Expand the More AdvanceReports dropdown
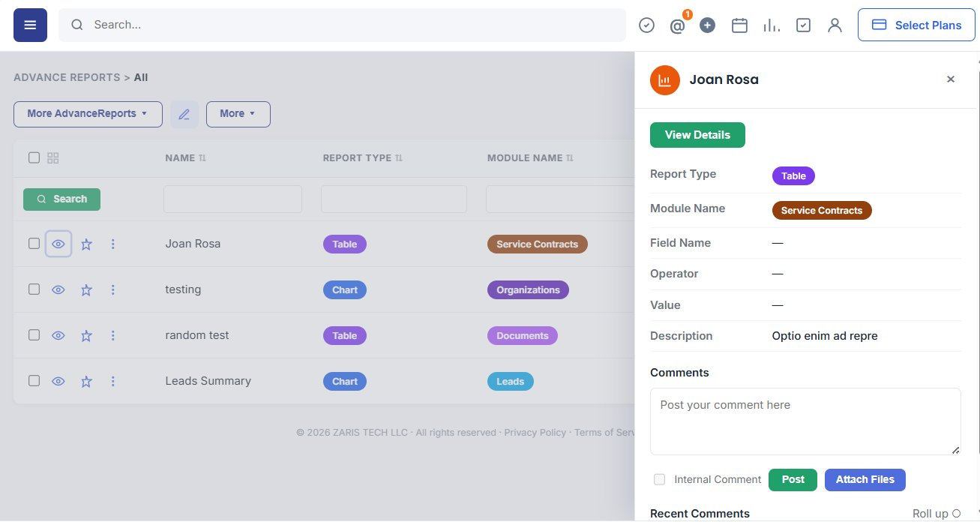The width and height of the screenshot is (980, 522). click(88, 114)
